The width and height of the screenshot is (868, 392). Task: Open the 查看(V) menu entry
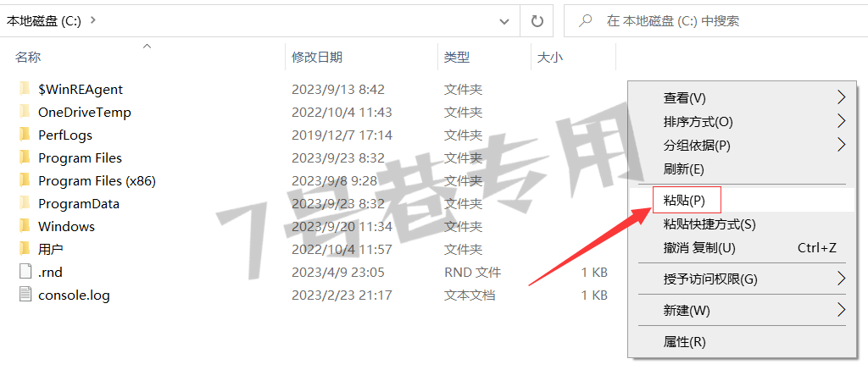pyautogui.click(x=742, y=98)
